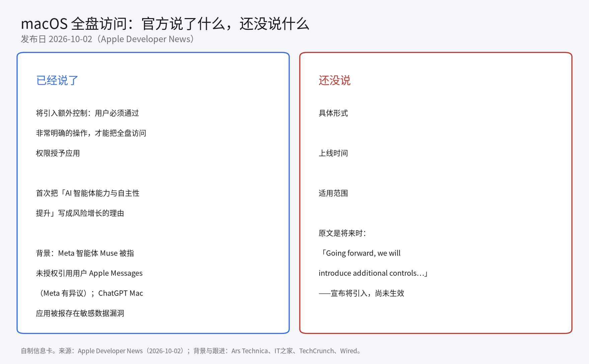
Task: Select the line '权限授予应用'
Action: (58, 153)
